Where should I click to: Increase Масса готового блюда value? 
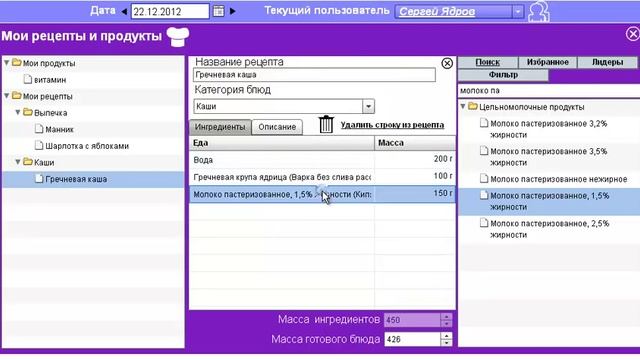[447, 336]
